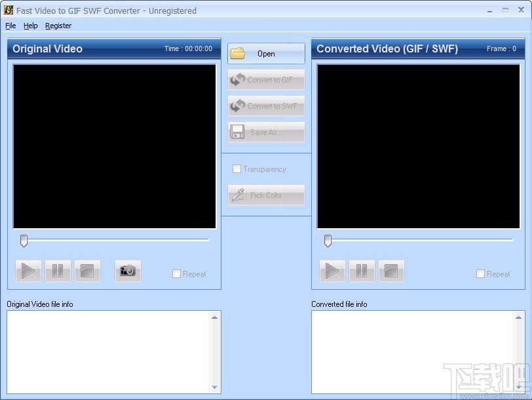
Task: Click the Converted file info label
Action: [x=339, y=304]
